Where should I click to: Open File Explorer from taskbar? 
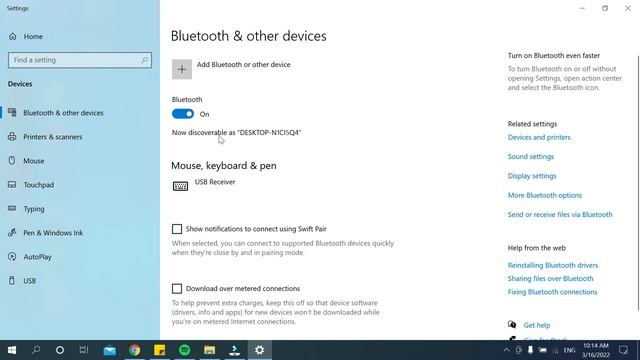click(x=209, y=350)
